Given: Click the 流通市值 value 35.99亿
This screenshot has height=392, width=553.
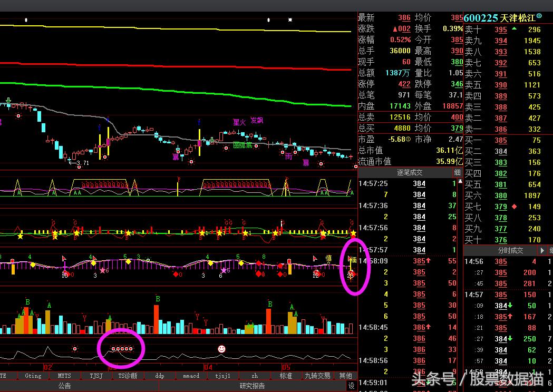Looking at the screenshot, I should tap(449, 161).
